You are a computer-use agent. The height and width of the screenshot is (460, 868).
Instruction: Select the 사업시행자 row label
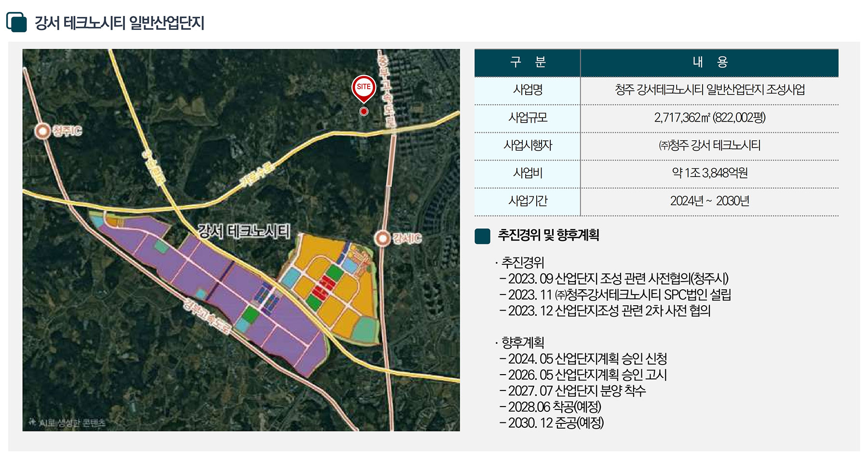tap(528, 145)
